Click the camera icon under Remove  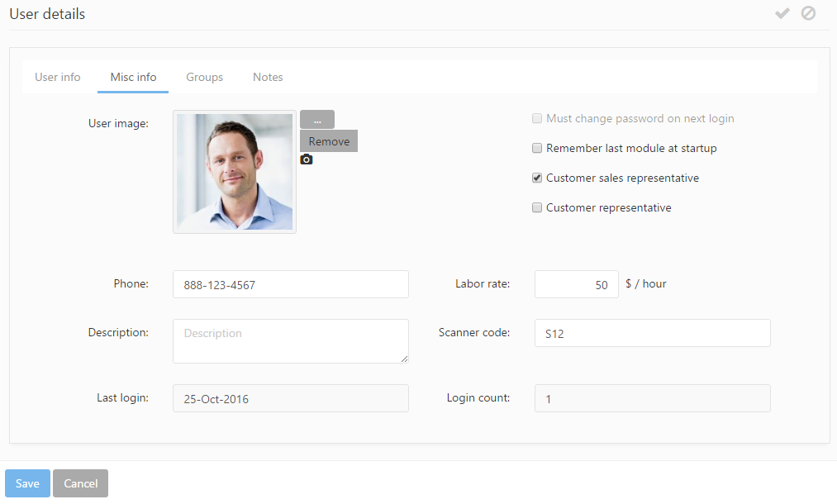pos(307,159)
